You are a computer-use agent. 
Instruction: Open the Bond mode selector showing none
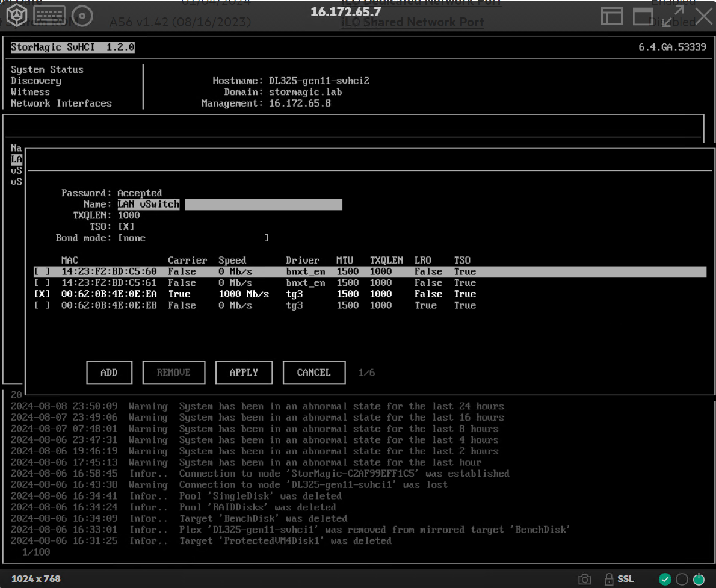pos(193,238)
